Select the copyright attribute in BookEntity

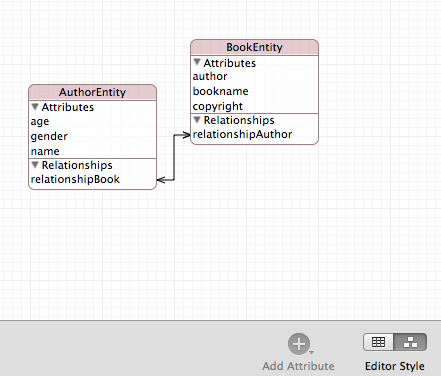click(x=218, y=107)
